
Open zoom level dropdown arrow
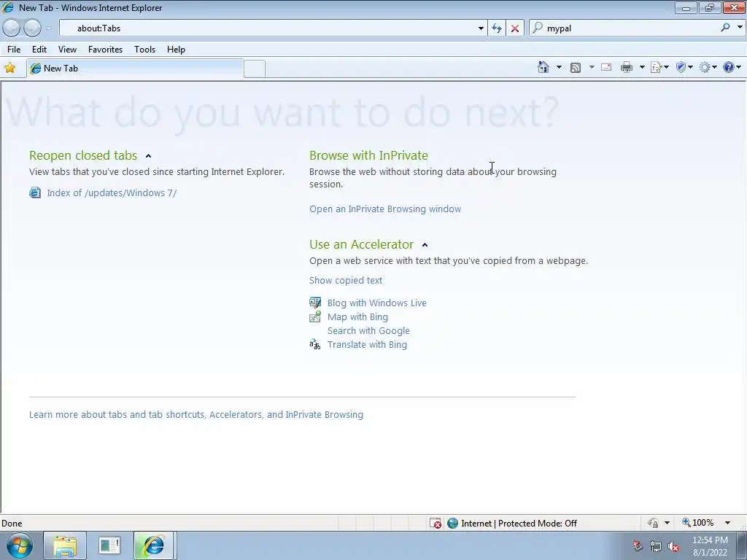[x=727, y=523]
